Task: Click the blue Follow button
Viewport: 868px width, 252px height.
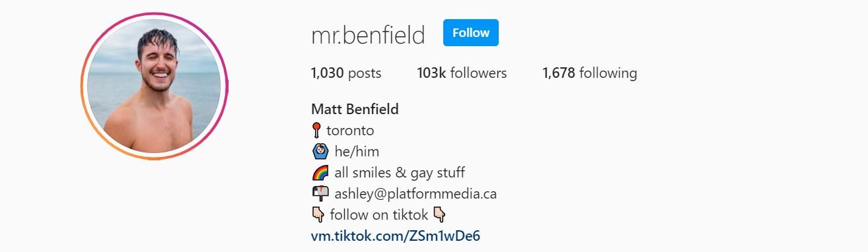Action: (x=471, y=33)
